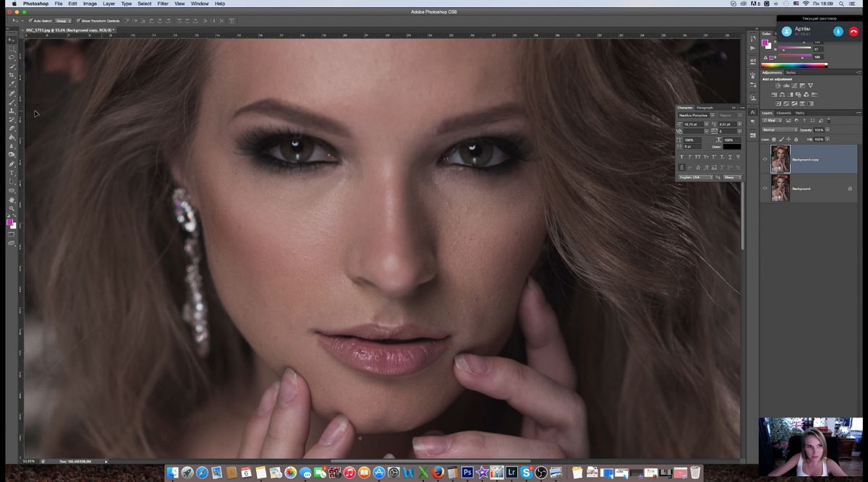Viewport: 868px width, 482px height.
Task: Select the Quick Selection tool
Action: [x=12, y=66]
